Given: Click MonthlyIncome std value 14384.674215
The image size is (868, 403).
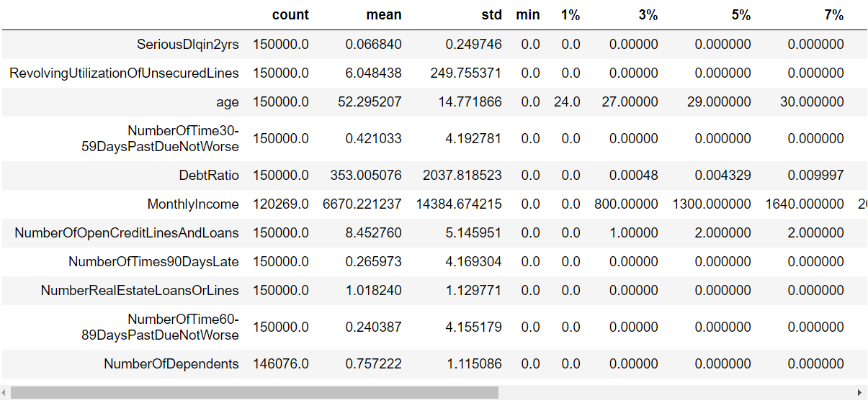Looking at the screenshot, I should point(459,204).
